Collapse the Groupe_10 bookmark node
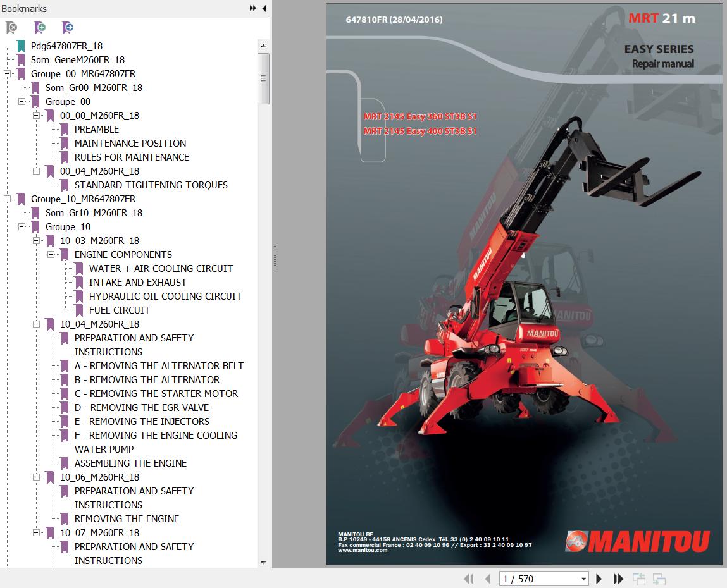Screen dimensions: 727x588 click(22, 226)
